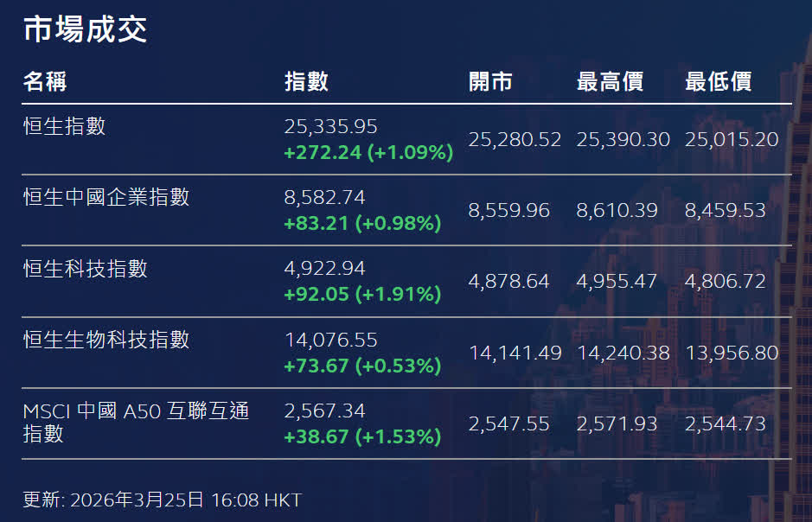Click the highest price 4,955.47

(x=617, y=282)
